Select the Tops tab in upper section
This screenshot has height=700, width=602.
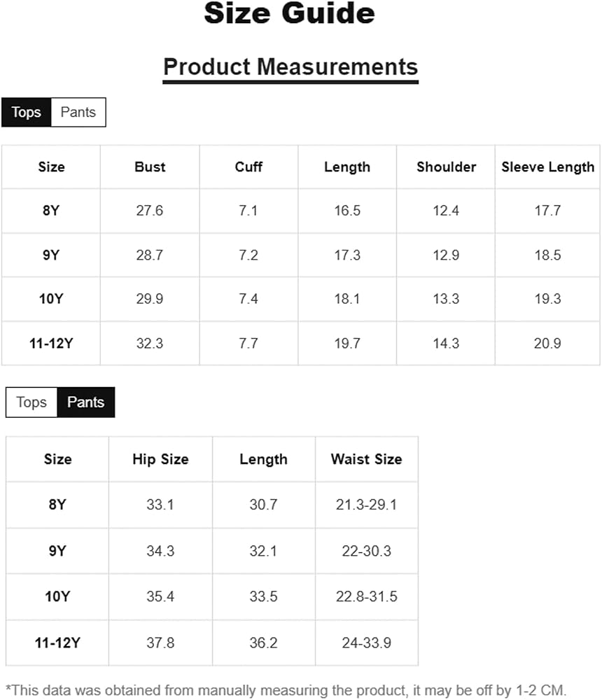pos(27,112)
